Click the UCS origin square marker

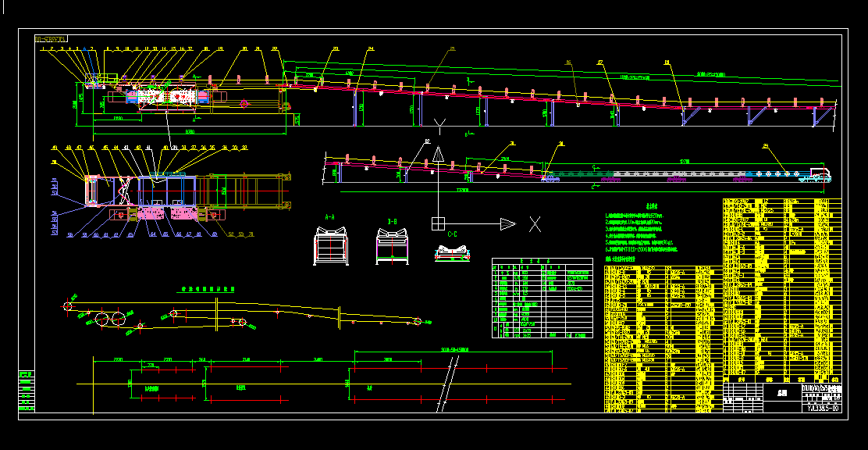coord(438,224)
